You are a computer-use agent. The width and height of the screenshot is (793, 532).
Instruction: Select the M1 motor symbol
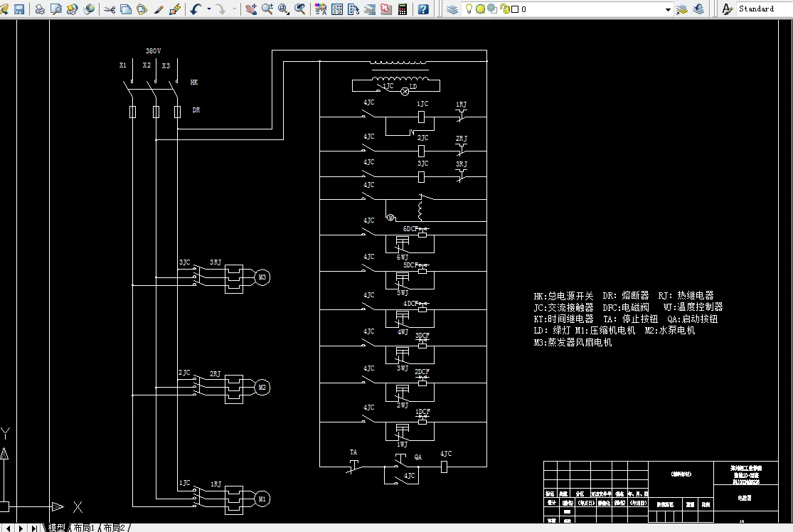click(x=262, y=499)
